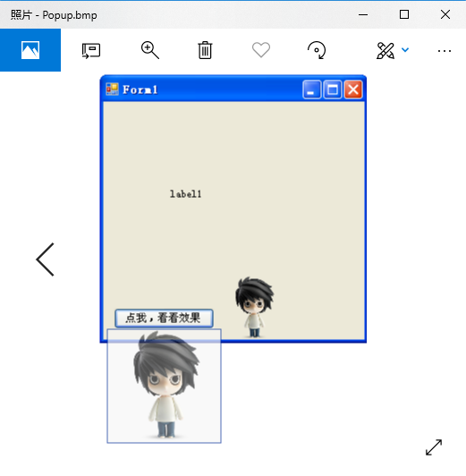Viewport: 466px width, 476px height.
Task: Add photo to favorites with heart icon
Action: (x=261, y=50)
